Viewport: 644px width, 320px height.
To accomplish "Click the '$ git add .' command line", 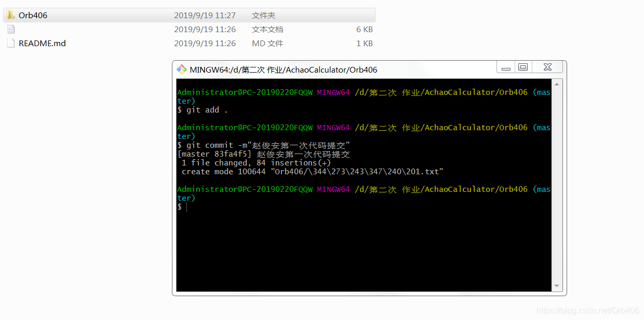I will pyautogui.click(x=203, y=110).
